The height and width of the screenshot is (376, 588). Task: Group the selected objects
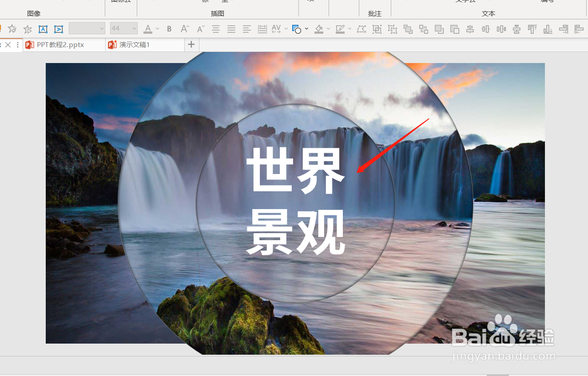point(377,29)
